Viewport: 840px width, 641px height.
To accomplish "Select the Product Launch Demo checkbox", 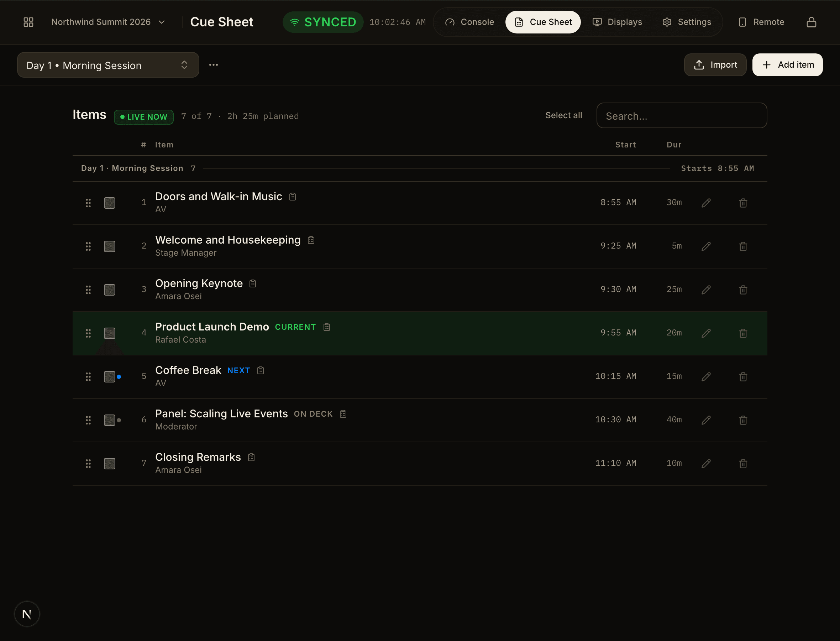I will tap(109, 333).
